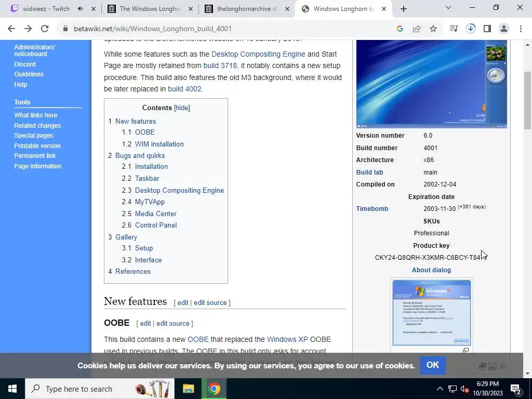532x399 pixels.
Task: Close the thelonghornarchive tab
Action: [x=287, y=9]
